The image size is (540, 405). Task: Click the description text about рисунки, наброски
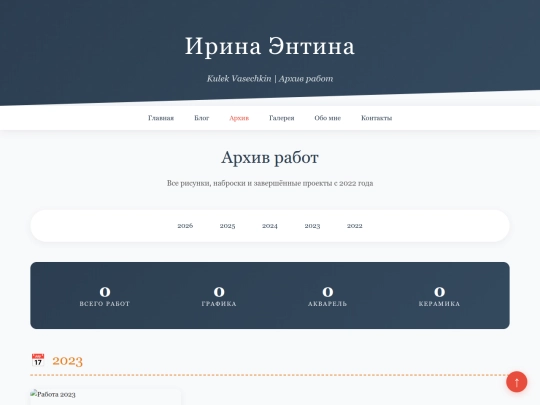[x=270, y=183]
